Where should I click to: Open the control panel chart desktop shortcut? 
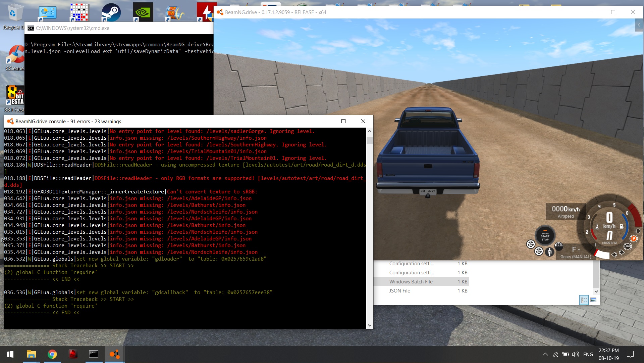point(47,13)
